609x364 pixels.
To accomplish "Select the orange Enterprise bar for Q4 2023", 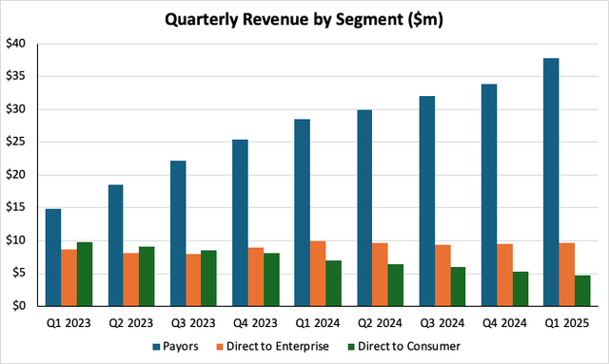I will tap(256, 278).
